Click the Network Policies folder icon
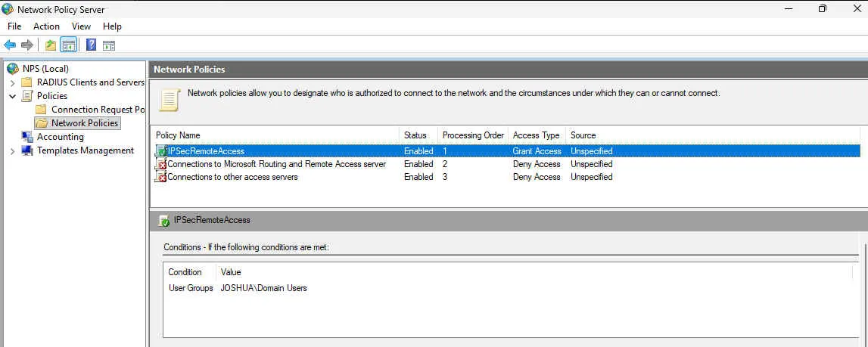The height and width of the screenshot is (347, 868). coord(42,123)
